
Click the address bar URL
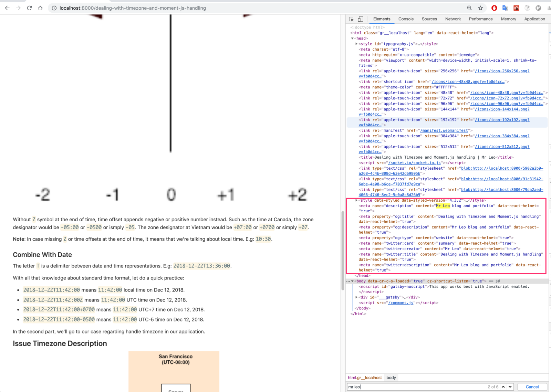[x=133, y=8]
